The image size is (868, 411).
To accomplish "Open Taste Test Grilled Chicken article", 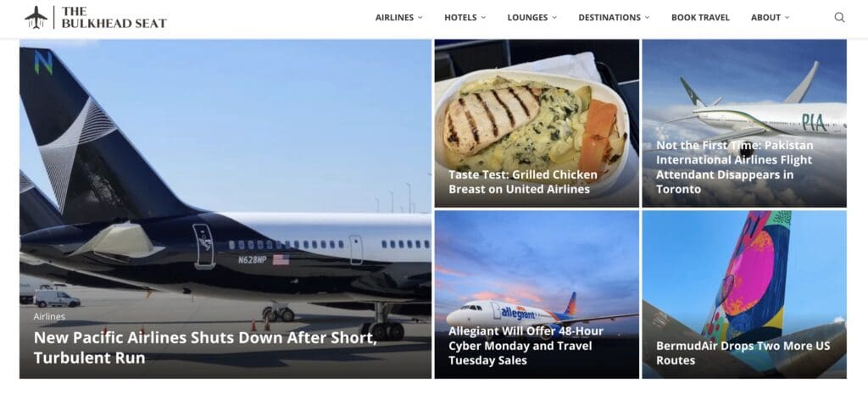I will (x=522, y=181).
